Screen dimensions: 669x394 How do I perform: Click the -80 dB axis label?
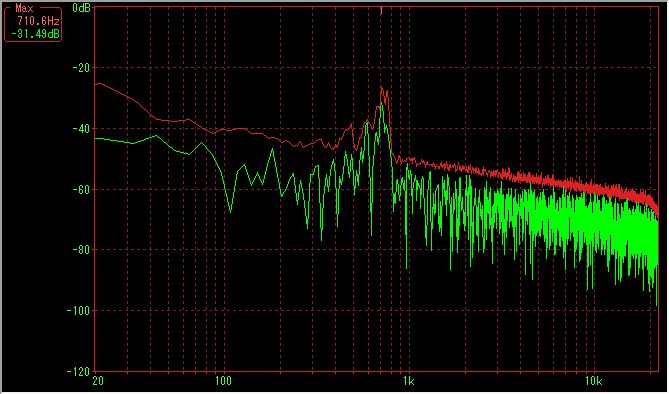(81, 250)
